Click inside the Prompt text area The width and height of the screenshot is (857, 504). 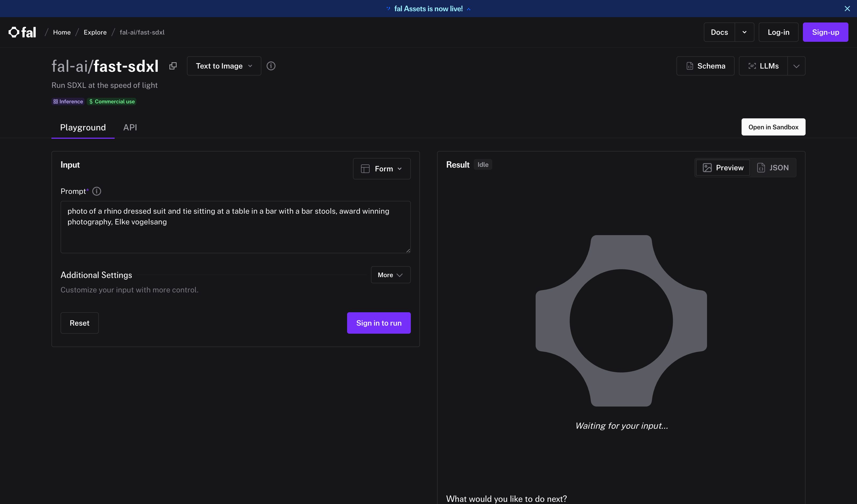pyautogui.click(x=235, y=227)
